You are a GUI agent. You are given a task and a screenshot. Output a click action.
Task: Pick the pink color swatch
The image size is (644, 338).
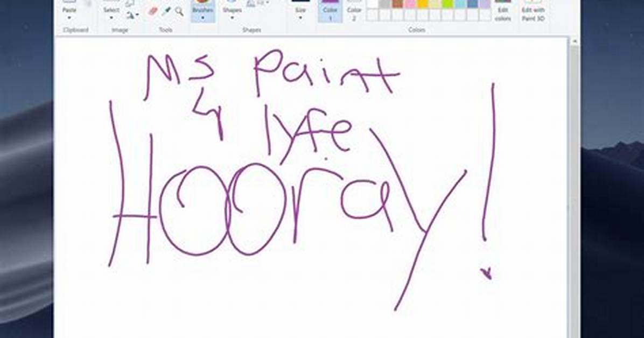click(x=410, y=4)
